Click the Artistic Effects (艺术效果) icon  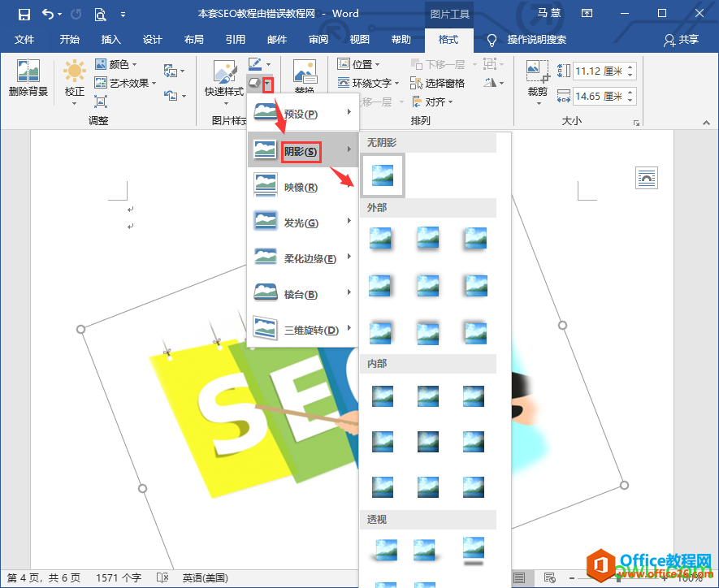(x=101, y=82)
